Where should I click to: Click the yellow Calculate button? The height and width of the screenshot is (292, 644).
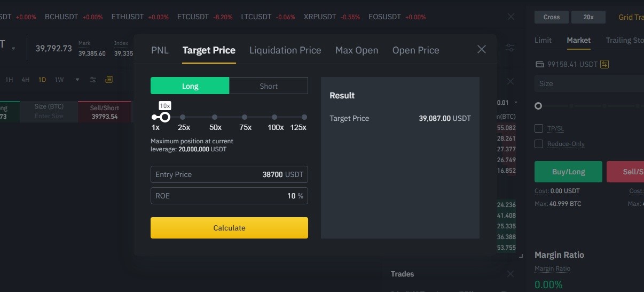(229, 228)
